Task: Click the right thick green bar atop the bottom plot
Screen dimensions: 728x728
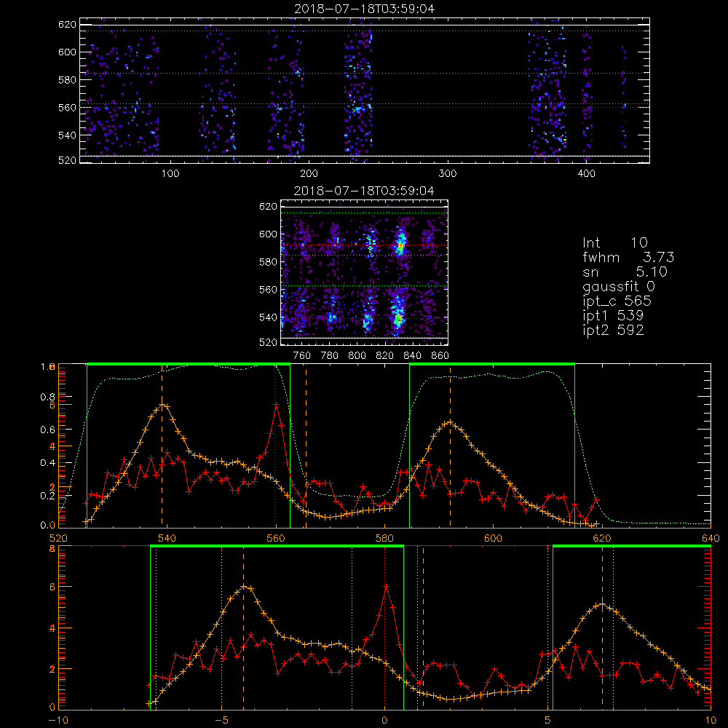Action: tap(632, 546)
